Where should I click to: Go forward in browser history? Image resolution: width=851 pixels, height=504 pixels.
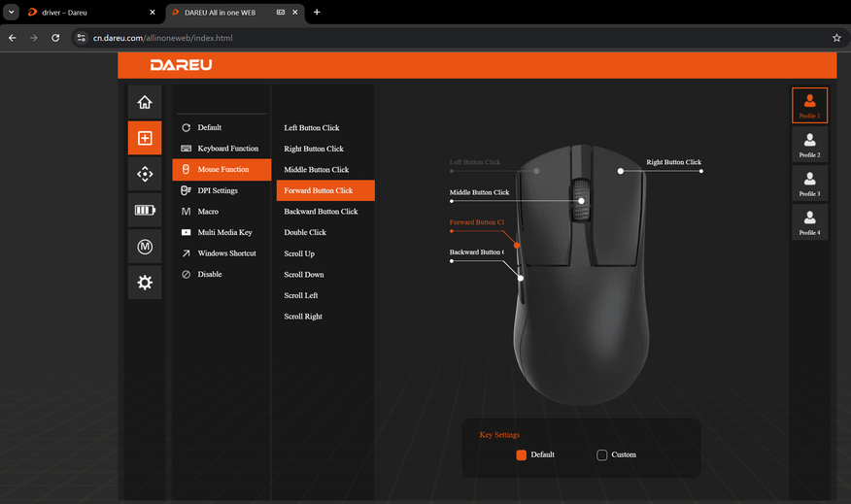click(34, 38)
